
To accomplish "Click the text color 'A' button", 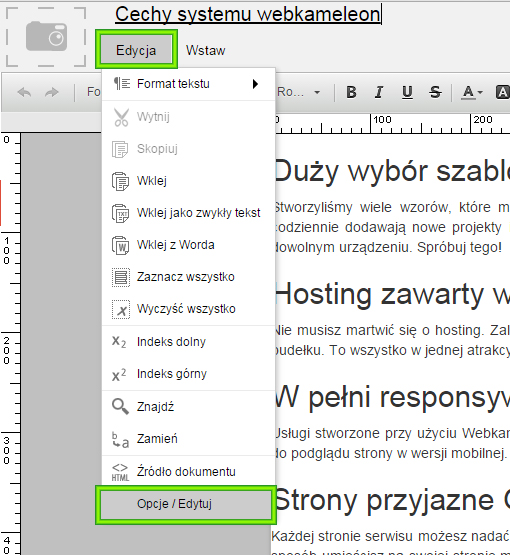I will 468,92.
